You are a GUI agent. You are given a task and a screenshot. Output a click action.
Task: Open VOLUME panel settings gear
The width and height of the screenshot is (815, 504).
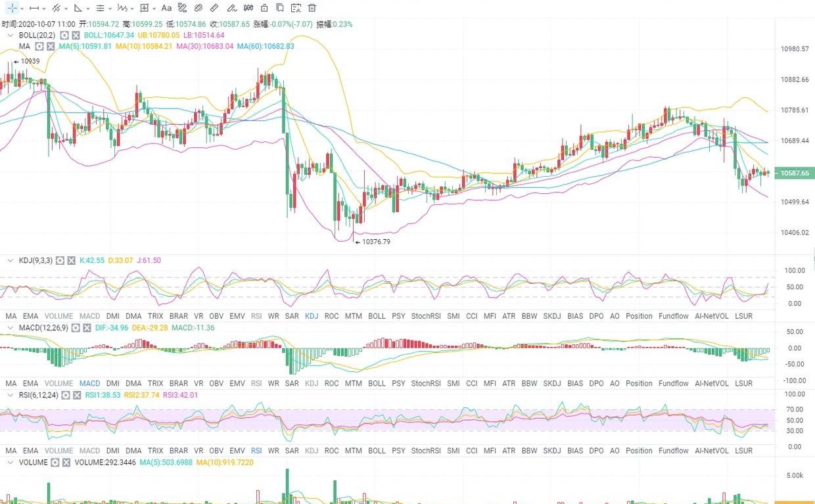pos(55,463)
